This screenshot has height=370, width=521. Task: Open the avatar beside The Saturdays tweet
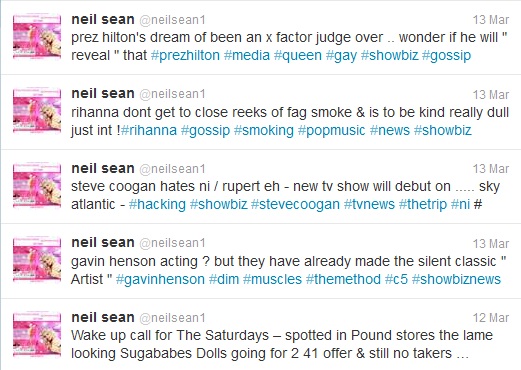(x=37, y=334)
